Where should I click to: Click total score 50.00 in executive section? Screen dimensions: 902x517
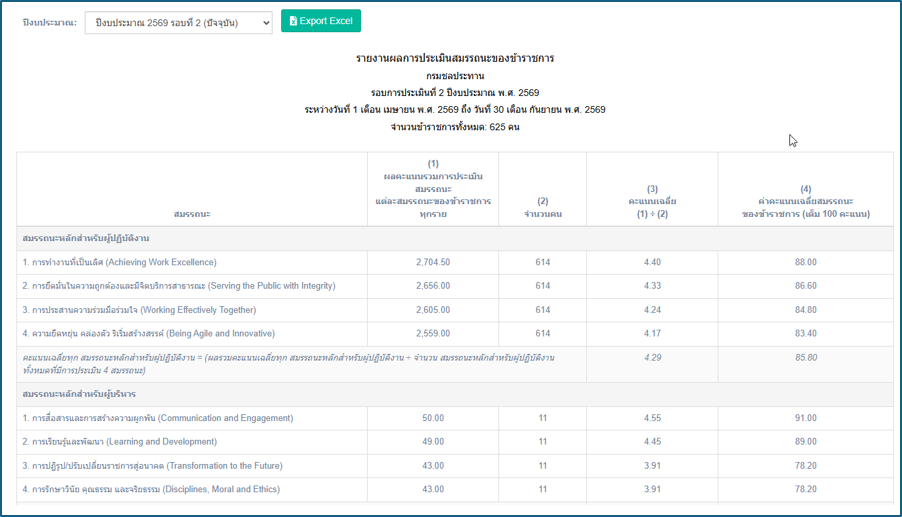pos(433,418)
